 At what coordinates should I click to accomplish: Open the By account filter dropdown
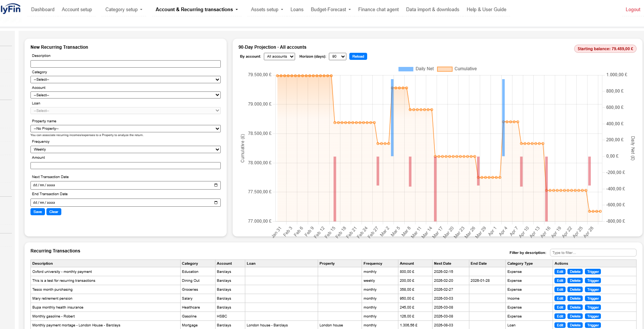click(x=279, y=57)
